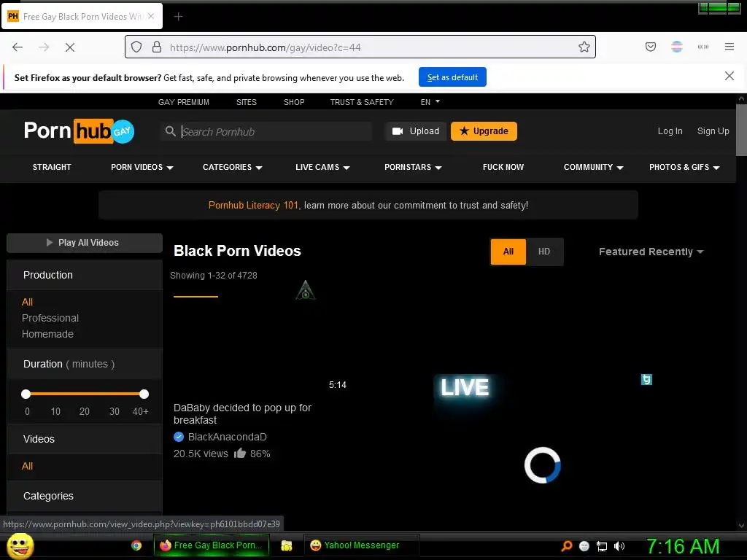Image resolution: width=747 pixels, height=560 pixels.
Task: Open SITES in the top bar
Action: pos(247,102)
